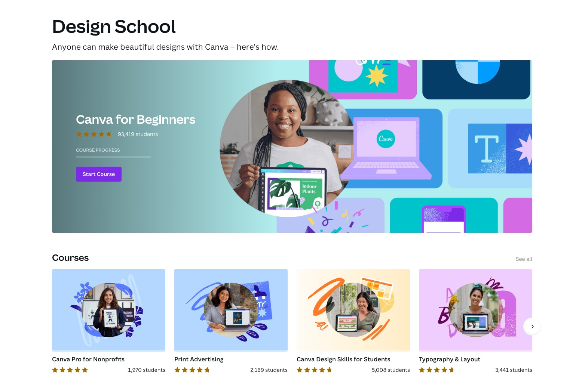Open the Canva Pro for Nonprofits thumbnail
This screenshot has width=582, height=392.
(108, 310)
